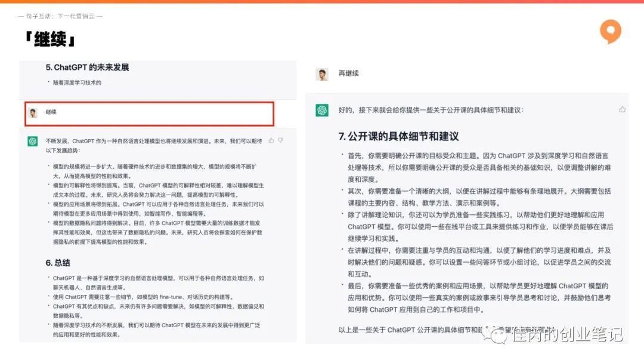644x363 pixels.
Task: Click the reply paragraph starting "不断发展，ChatGPT 作为"
Action: 154,146
